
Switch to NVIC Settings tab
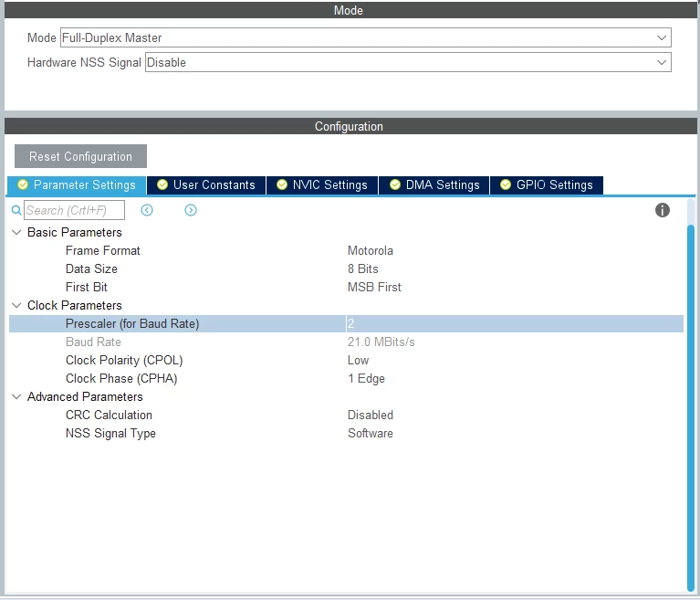click(322, 185)
